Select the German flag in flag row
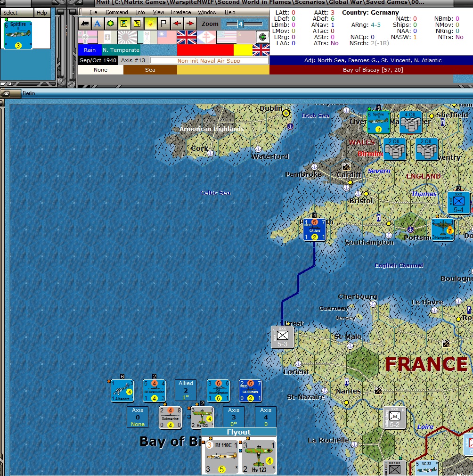The image size is (473, 476). pos(88,37)
